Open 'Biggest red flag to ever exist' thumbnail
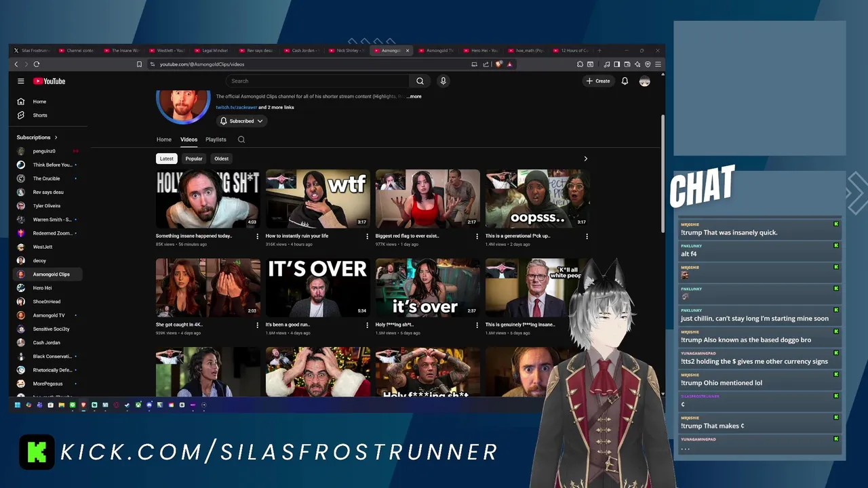The image size is (868, 488). point(427,199)
